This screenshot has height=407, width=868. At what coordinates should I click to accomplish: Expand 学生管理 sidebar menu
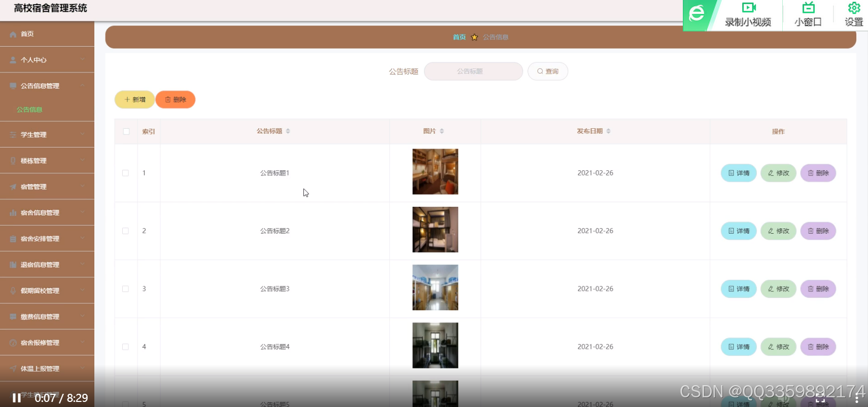(x=47, y=134)
